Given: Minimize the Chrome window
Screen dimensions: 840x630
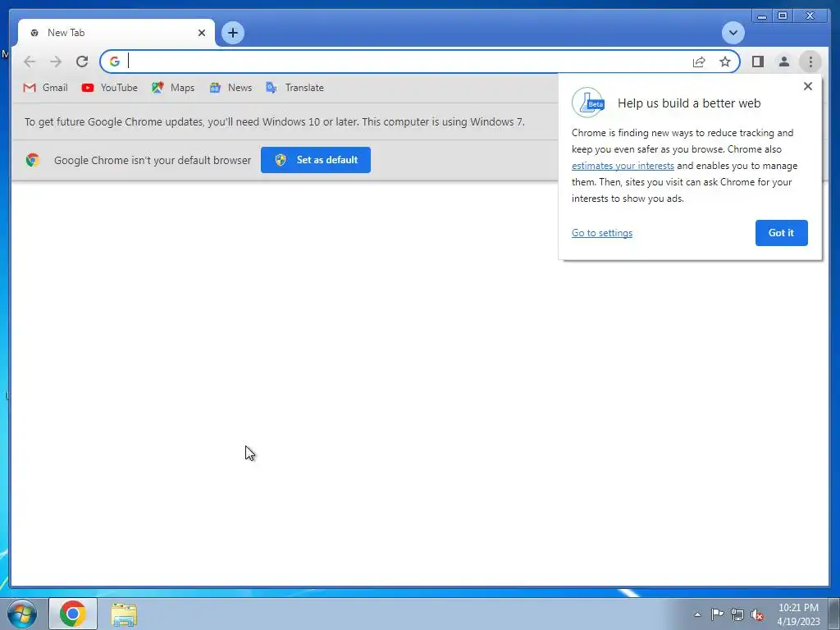Looking at the screenshot, I should (x=762, y=16).
